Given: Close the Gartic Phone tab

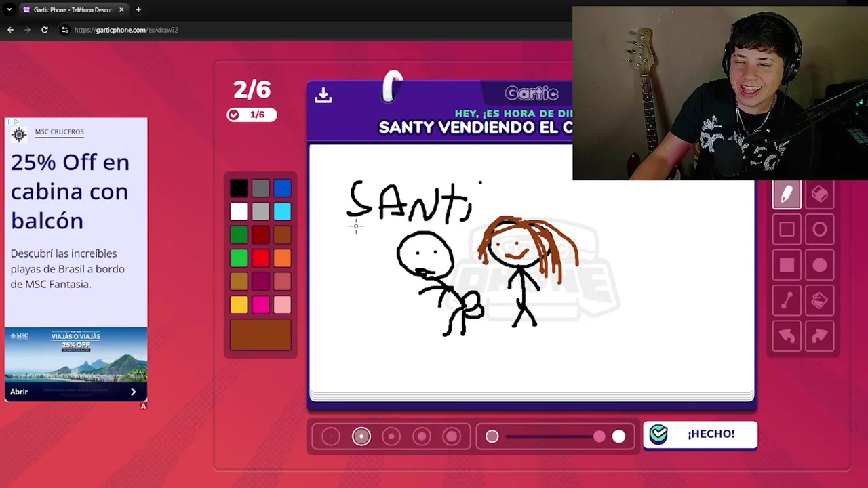Looking at the screenshot, I should click(121, 9).
